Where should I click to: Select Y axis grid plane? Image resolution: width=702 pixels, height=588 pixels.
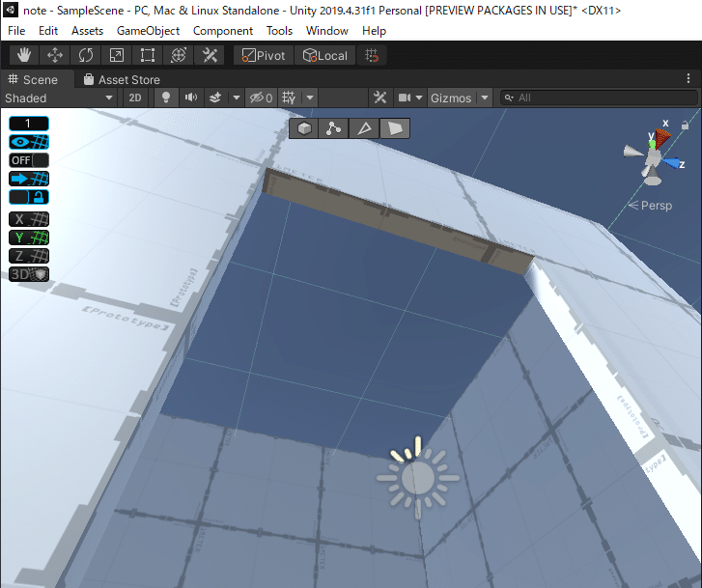pyautogui.click(x=29, y=238)
